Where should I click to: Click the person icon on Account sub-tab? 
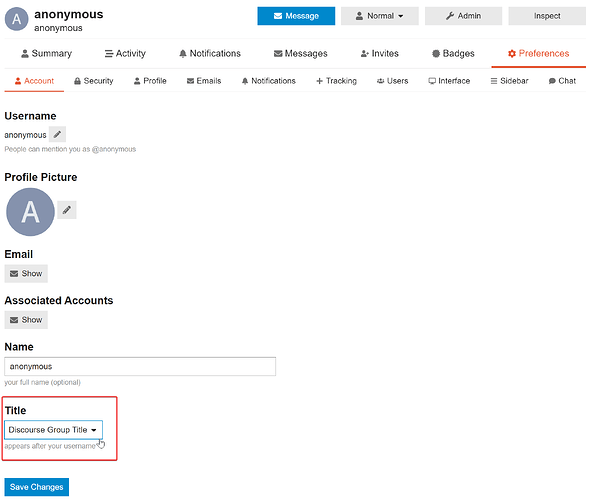point(18,81)
